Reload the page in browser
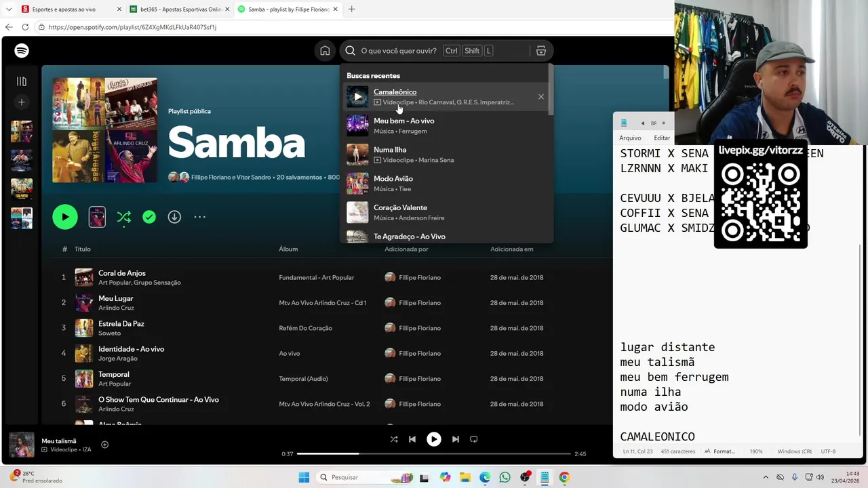The width and height of the screenshot is (868, 488). (x=25, y=27)
